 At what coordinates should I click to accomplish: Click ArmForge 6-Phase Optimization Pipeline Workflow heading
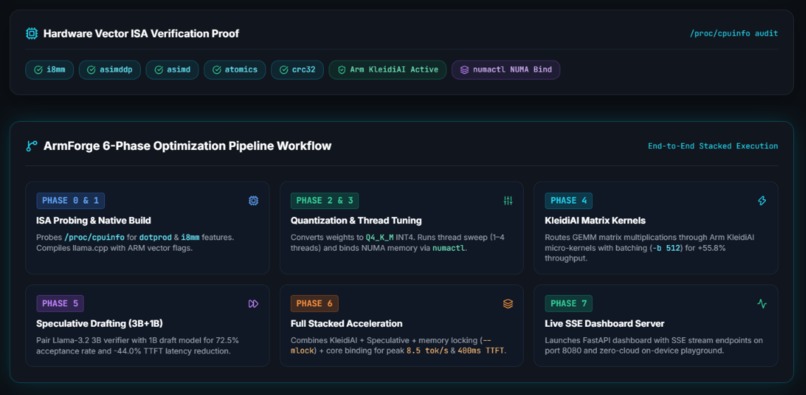click(x=188, y=146)
